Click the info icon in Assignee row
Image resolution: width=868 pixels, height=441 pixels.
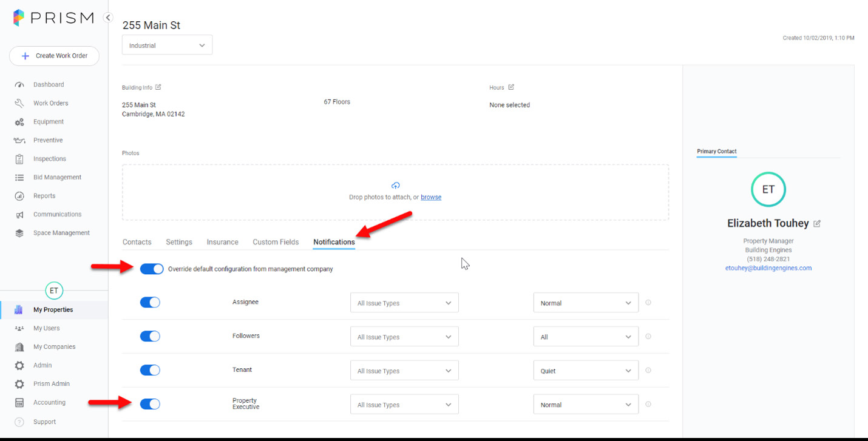click(648, 303)
